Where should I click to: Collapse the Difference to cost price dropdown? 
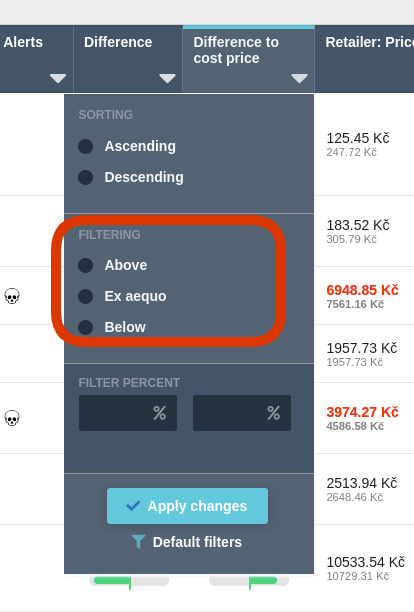tap(299, 78)
